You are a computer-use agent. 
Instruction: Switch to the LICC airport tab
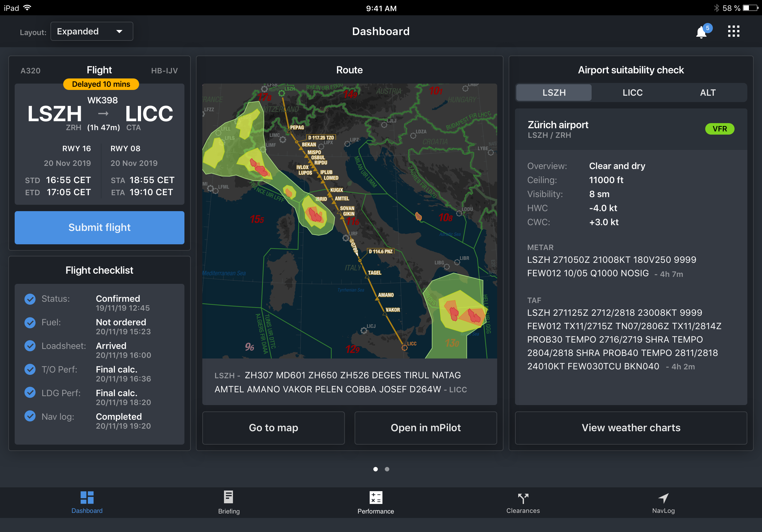[632, 92]
